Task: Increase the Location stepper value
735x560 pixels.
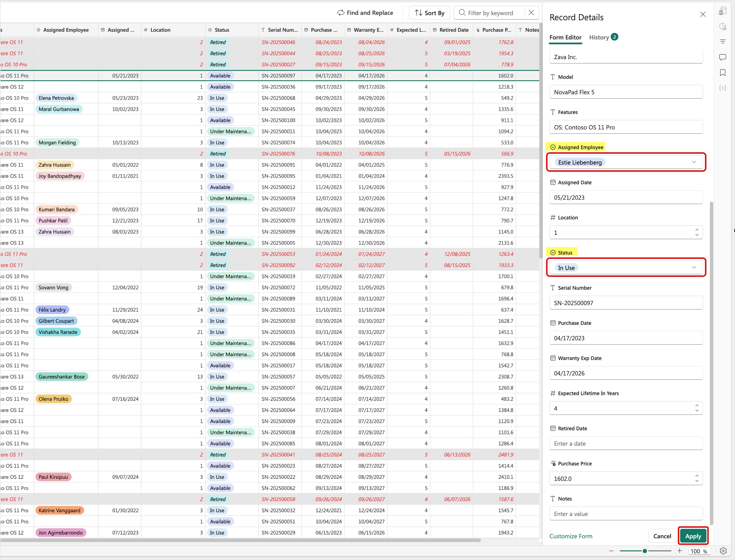Action: pos(697,230)
